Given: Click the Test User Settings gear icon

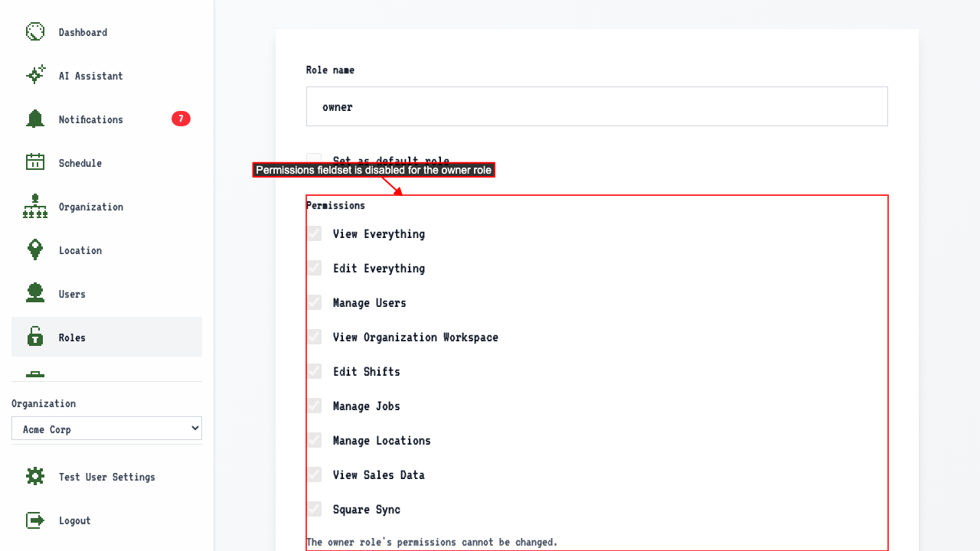Looking at the screenshot, I should click(35, 477).
